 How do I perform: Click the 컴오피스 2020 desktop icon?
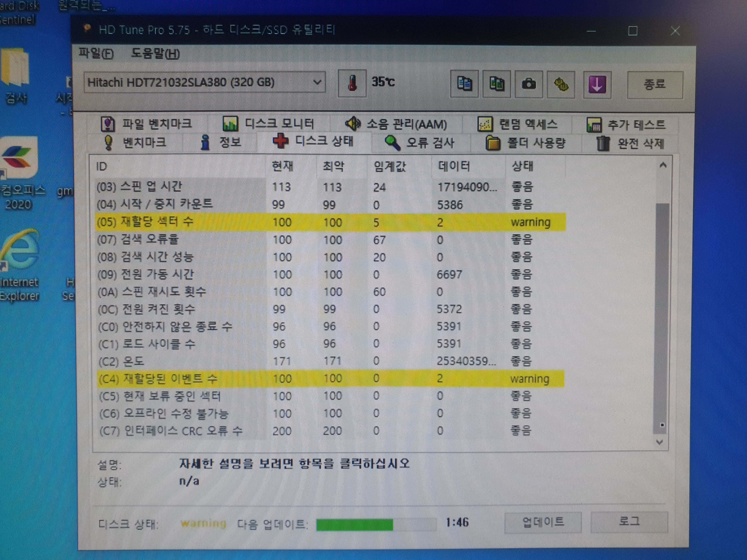(20, 172)
